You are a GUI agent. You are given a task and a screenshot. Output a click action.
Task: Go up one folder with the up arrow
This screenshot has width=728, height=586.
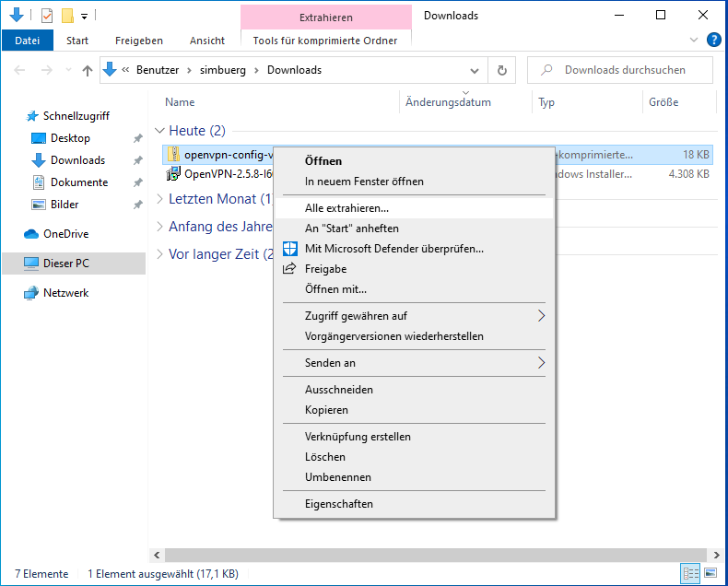88,70
